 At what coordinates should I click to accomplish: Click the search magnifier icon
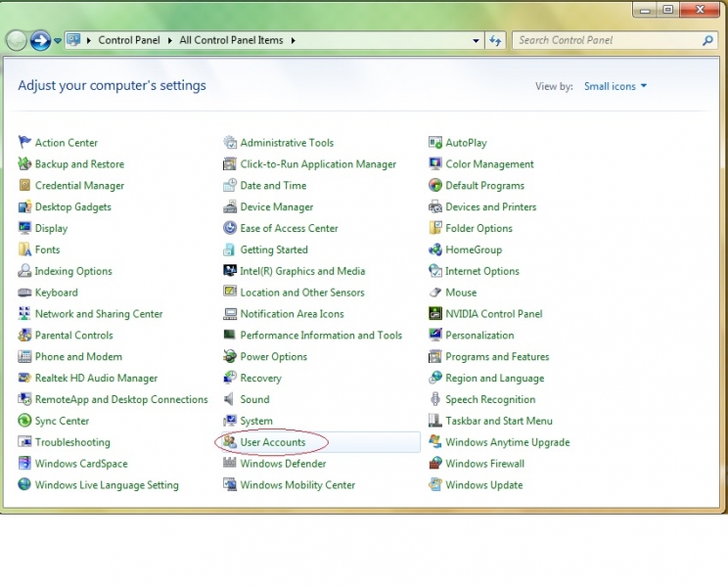[x=708, y=41]
